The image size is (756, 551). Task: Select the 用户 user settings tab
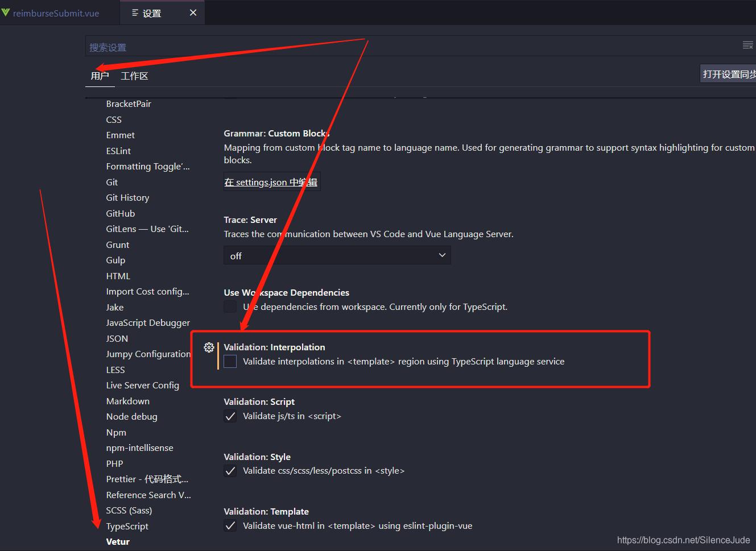(100, 76)
